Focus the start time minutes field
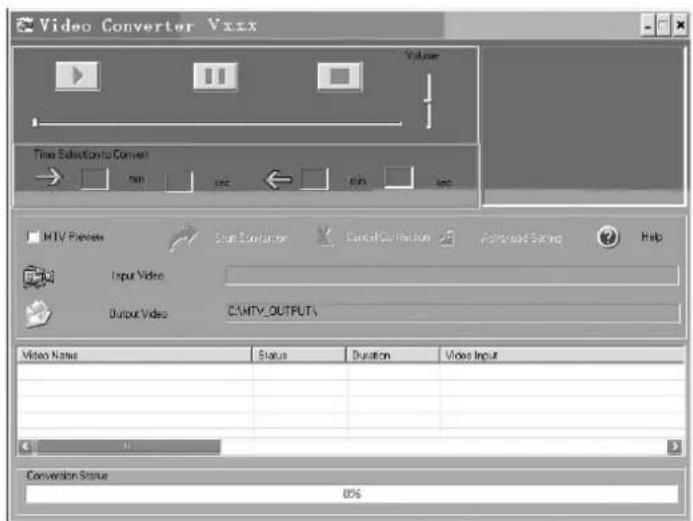This screenshot has height=521, width=693. (x=95, y=179)
